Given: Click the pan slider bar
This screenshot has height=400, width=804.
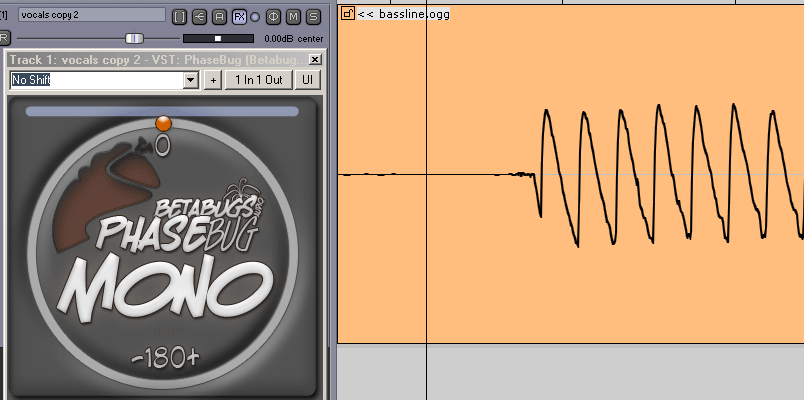Looking at the screenshot, I should coord(218,38).
